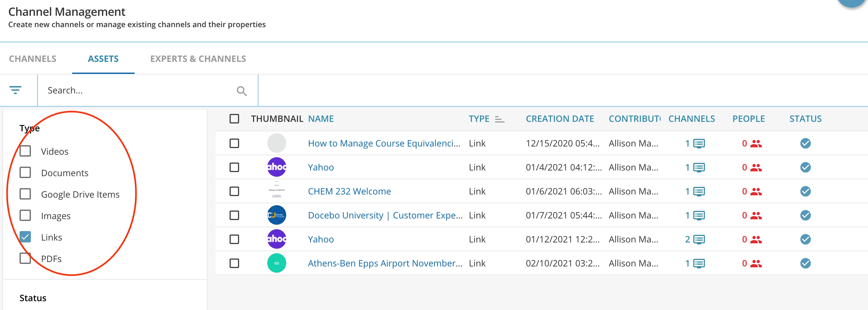
Task: Click people icon for Docebo University row
Action: [756, 216]
